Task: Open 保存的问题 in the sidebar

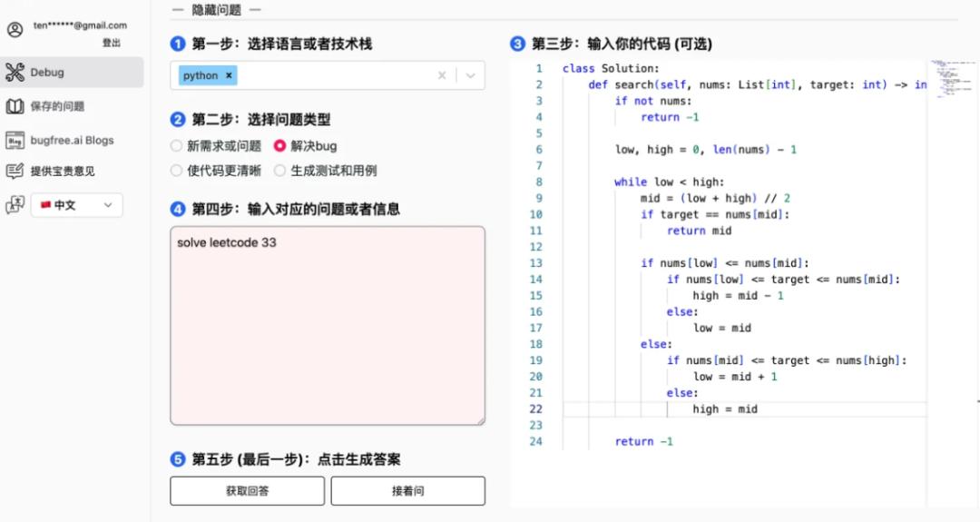Action: coord(57,106)
